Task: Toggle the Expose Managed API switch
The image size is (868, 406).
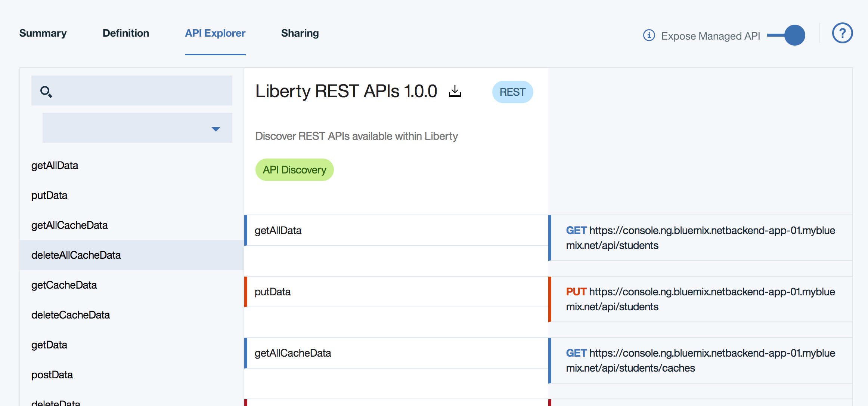Action: tap(786, 35)
